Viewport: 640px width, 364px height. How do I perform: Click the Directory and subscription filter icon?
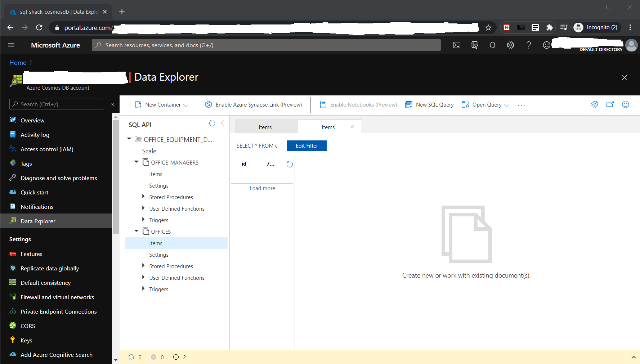point(474,45)
